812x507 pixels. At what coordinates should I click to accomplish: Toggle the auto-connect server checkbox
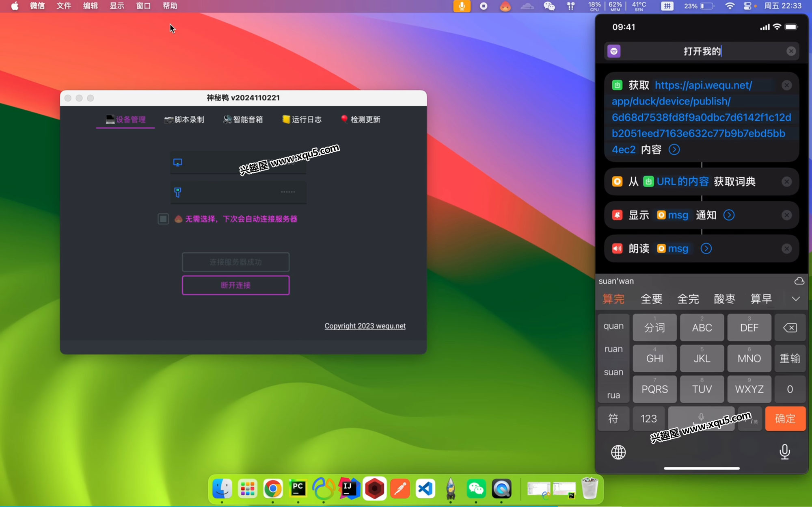(163, 219)
